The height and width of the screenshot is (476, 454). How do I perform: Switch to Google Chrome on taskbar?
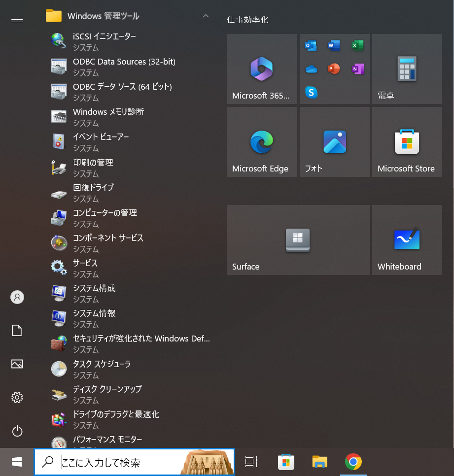point(353,462)
